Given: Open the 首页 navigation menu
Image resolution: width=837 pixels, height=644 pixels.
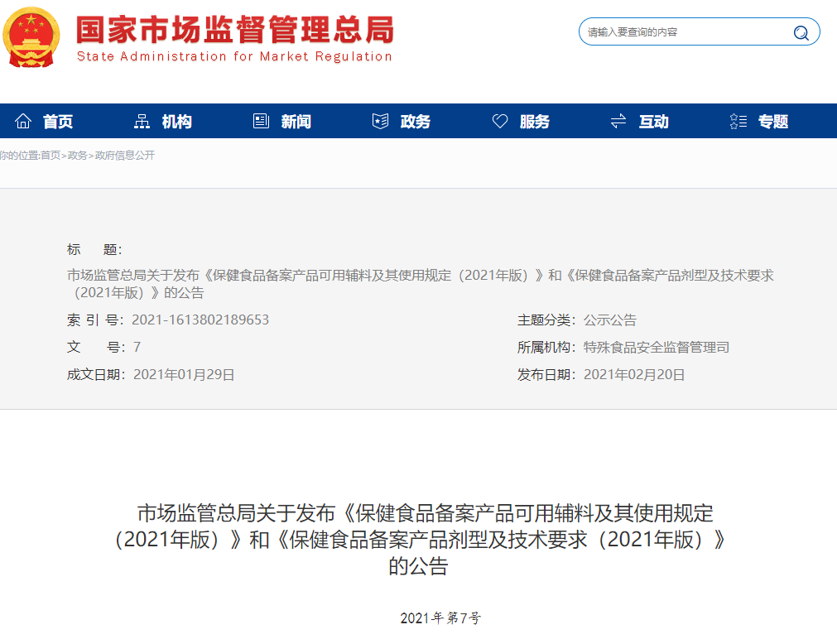Looking at the screenshot, I should coord(58,122).
